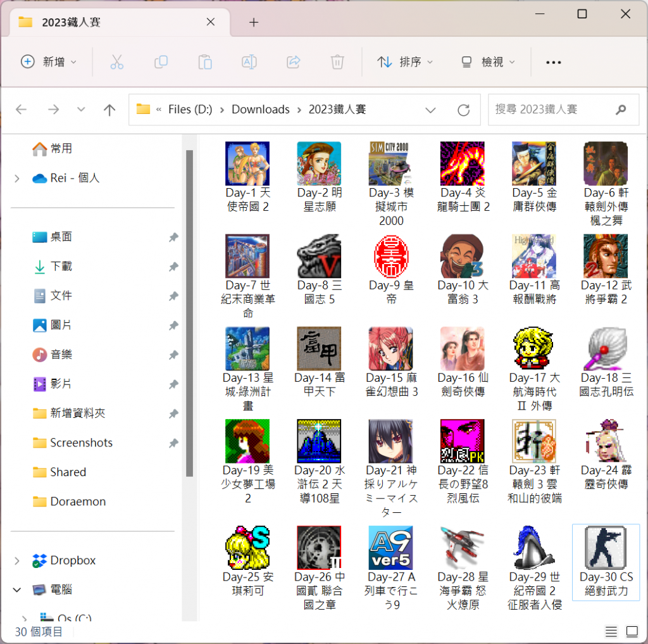Click the search magnifier icon
The image size is (648, 644).
621,110
